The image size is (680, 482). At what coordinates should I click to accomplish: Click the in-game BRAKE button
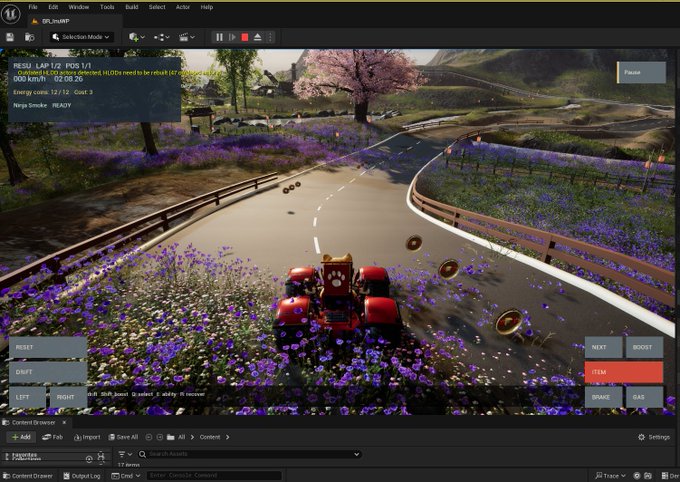coord(603,397)
